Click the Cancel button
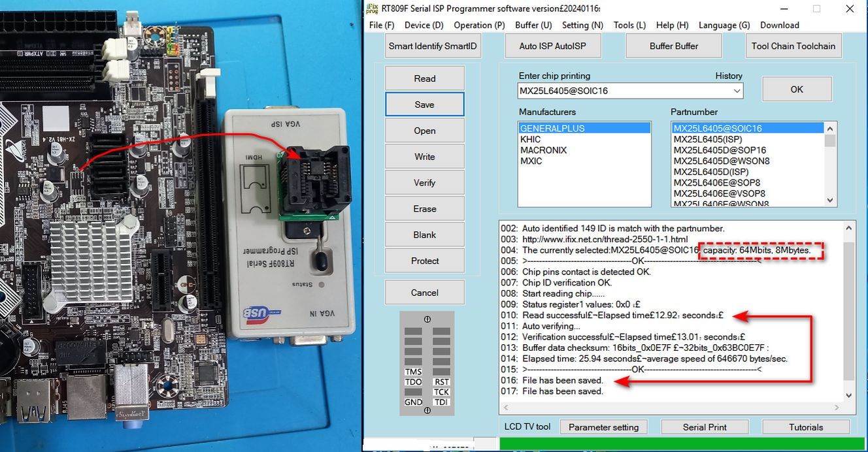868x452 pixels. [425, 293]
